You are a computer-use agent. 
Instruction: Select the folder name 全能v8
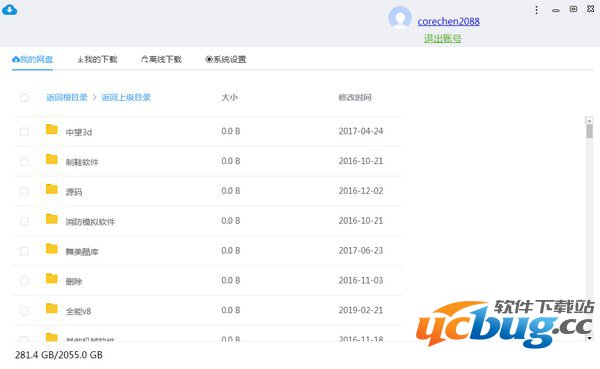tap(78, 312)
